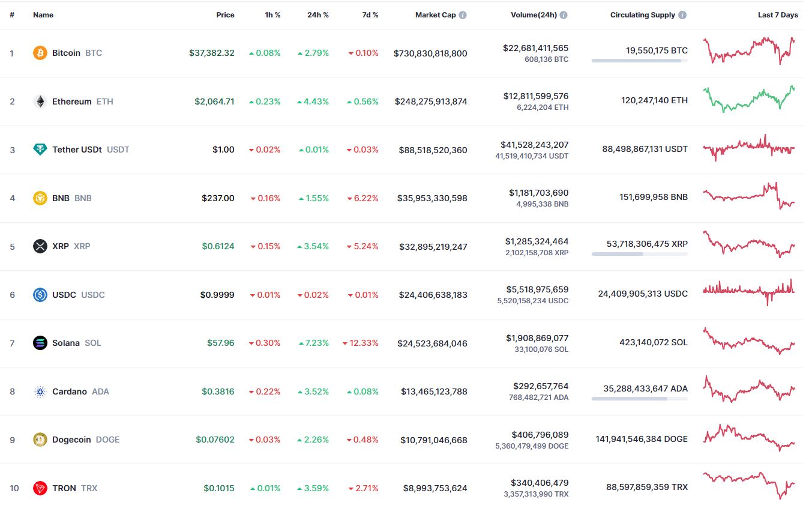The width and height of the screenshot is (812, 511).
Task: Click the Volume(24h) info icon
Action: click(564, 15)
